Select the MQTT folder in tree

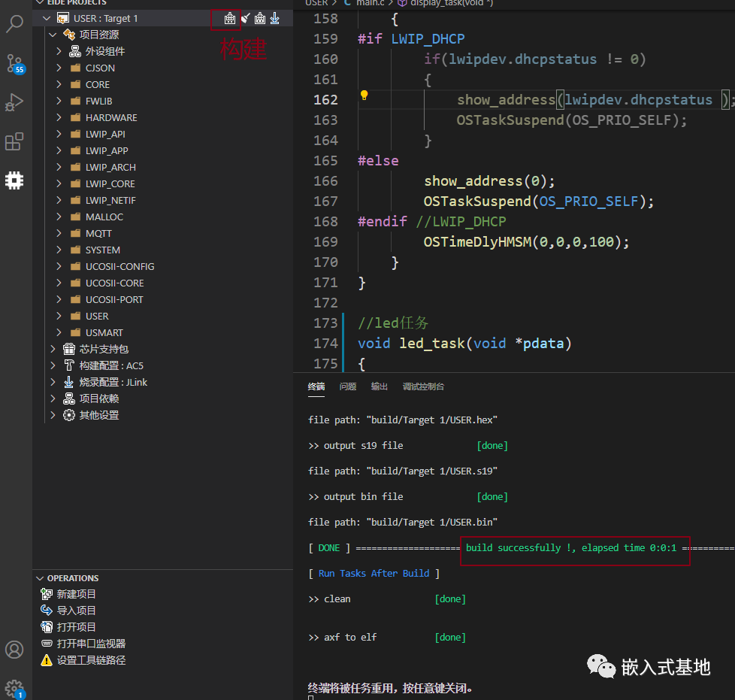tap(98, 233)
